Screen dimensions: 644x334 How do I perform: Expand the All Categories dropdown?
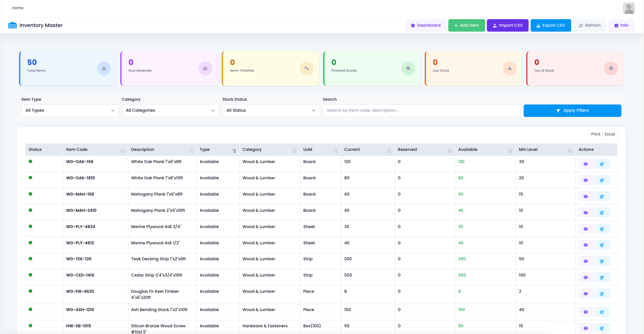(170, 111)
